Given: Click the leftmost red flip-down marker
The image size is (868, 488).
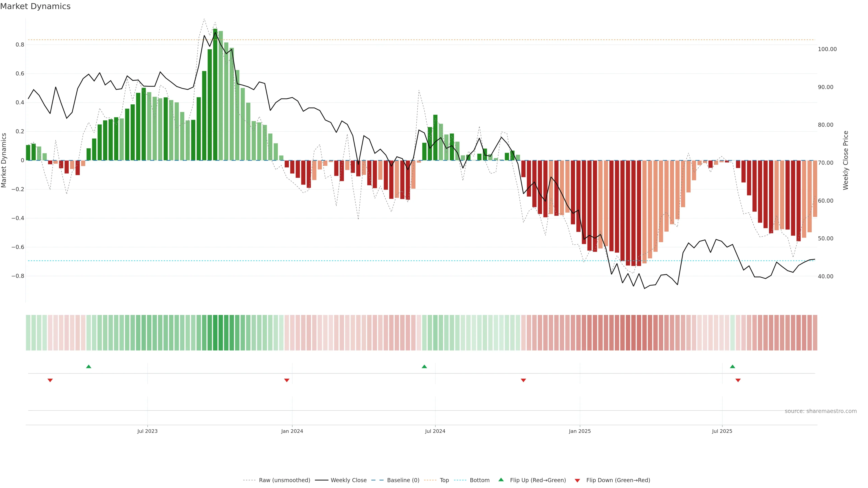Looking at the screenshot, I should click(50, 380).
